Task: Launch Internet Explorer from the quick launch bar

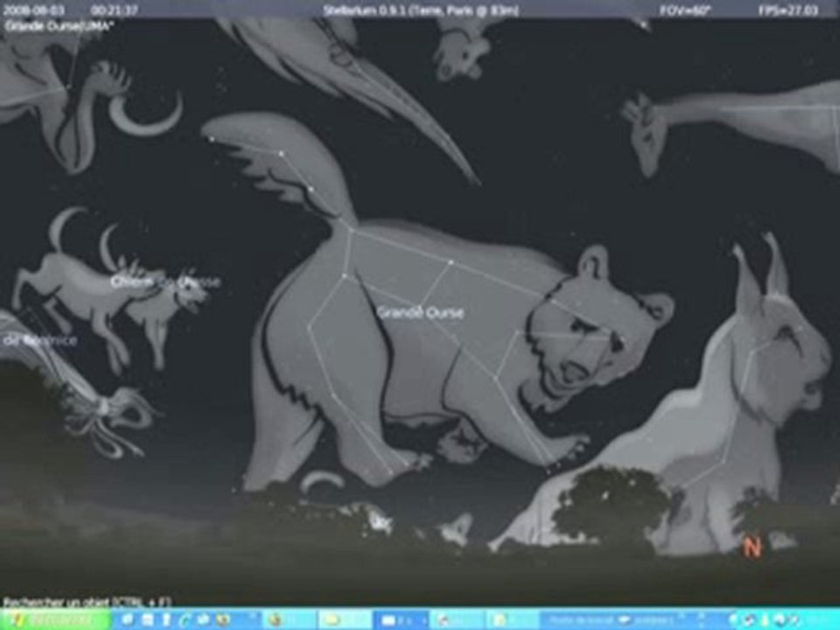Action: click(185, 619)
